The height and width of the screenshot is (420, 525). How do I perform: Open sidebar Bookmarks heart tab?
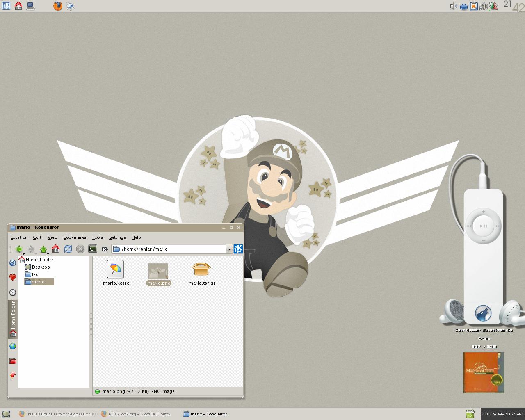pos(13,277)
